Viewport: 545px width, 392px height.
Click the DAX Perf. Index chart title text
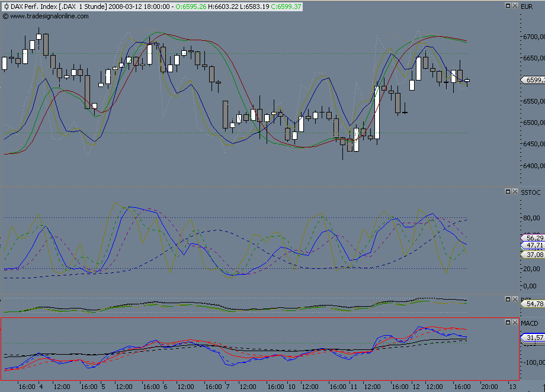click(x=34, y=7)
